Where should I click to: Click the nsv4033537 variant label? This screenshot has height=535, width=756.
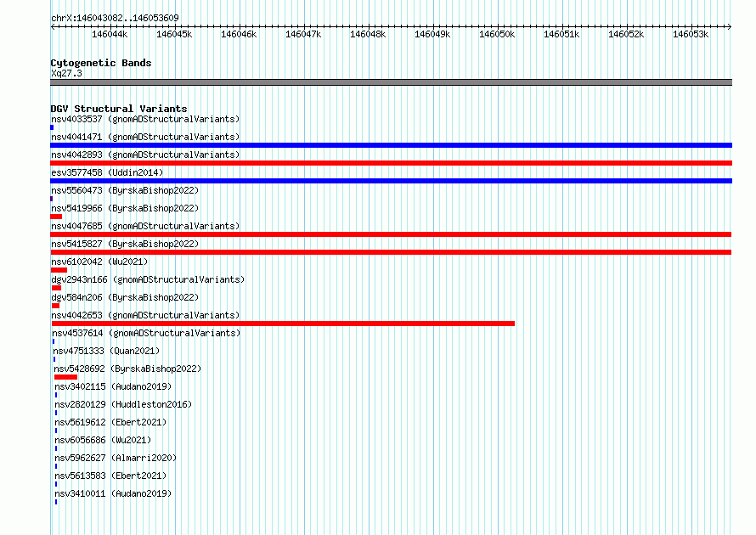145,119
